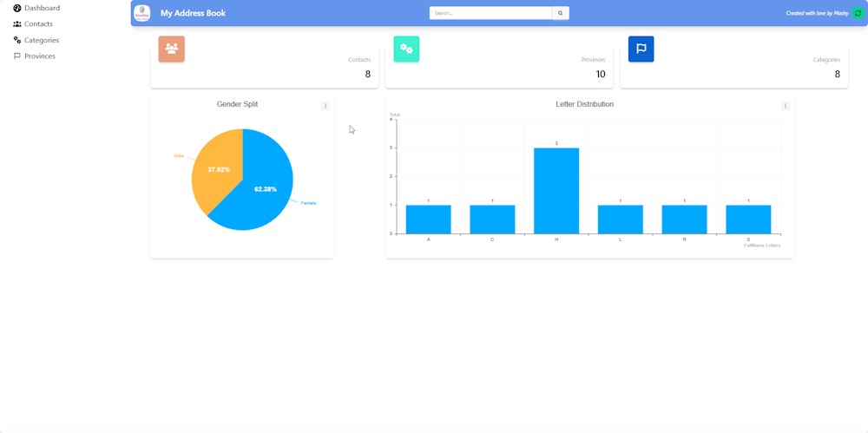Focus the Search input field
868x433 pixels.
490,13
